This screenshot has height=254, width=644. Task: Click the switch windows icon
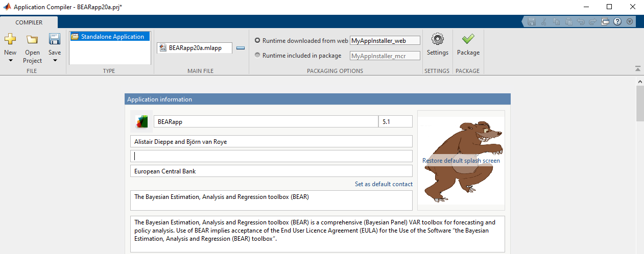point(605,22)
